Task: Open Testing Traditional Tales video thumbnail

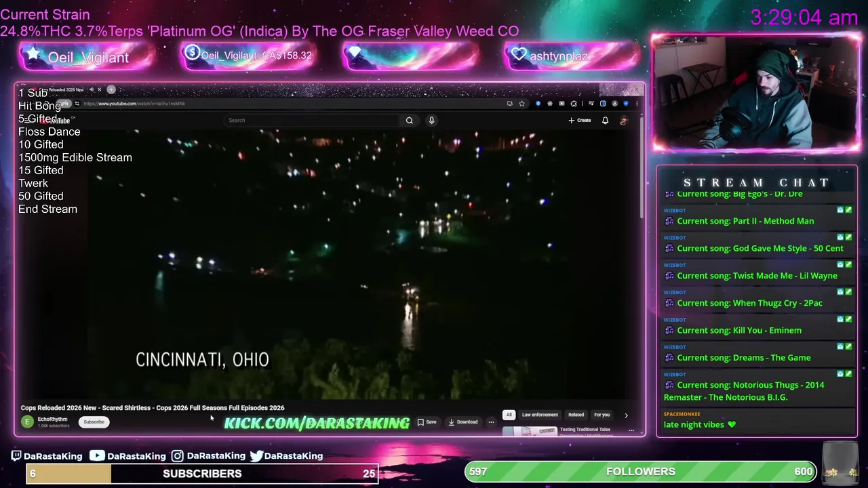Action: pos(530,431)
